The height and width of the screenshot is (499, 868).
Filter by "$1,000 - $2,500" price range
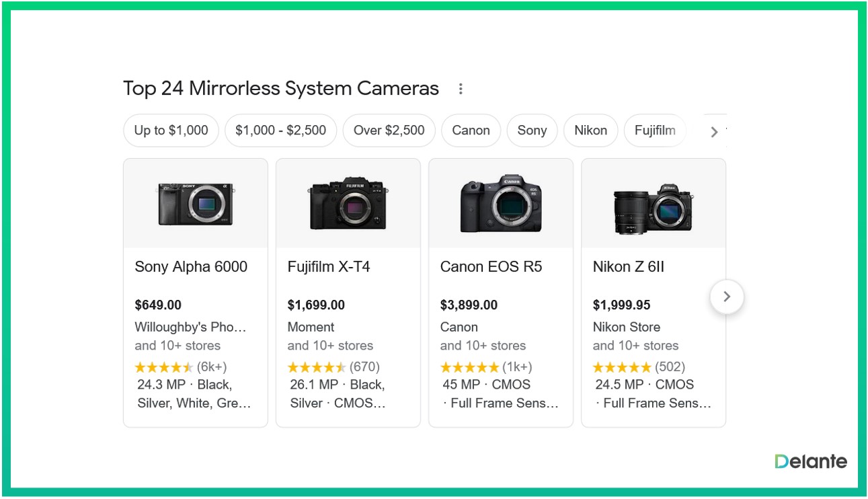click(x=280, y=130)
